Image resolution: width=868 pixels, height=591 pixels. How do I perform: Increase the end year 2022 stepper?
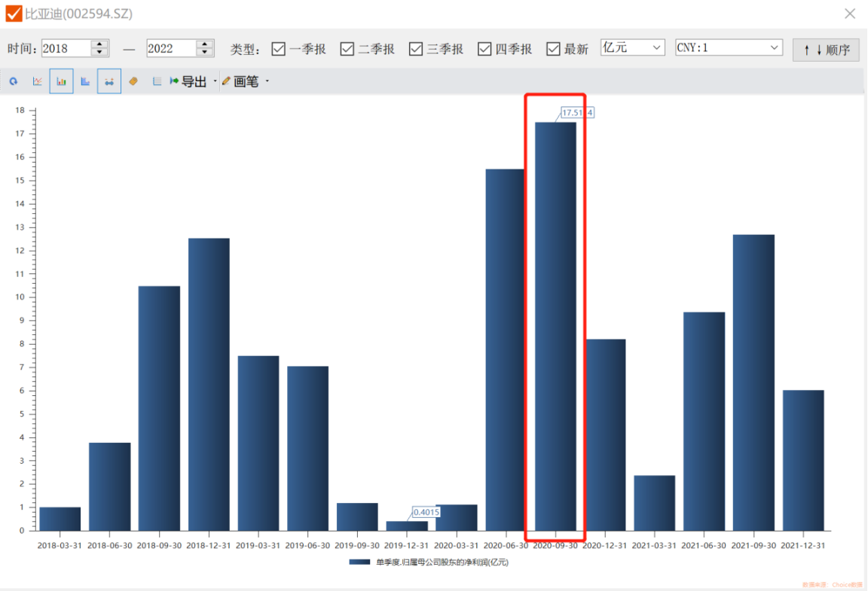coord(205,44)
